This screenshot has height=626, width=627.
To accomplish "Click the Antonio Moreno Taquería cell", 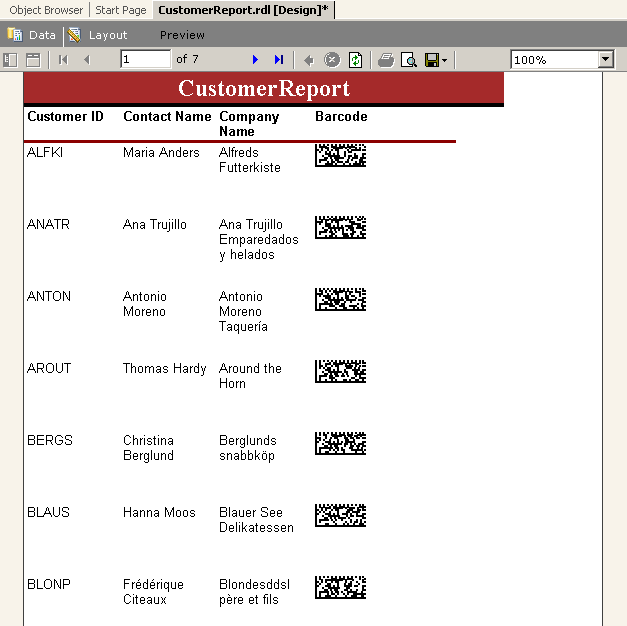I will point(243,311).
